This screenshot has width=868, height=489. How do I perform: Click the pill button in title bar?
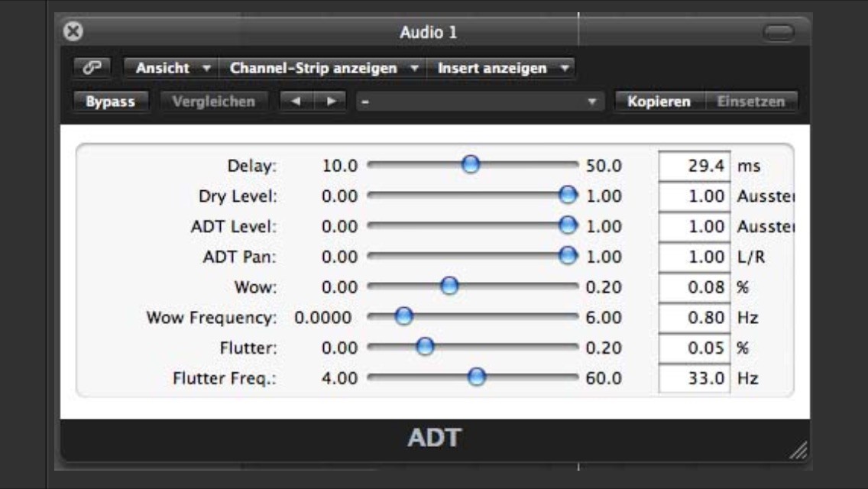tap(779, 33)
